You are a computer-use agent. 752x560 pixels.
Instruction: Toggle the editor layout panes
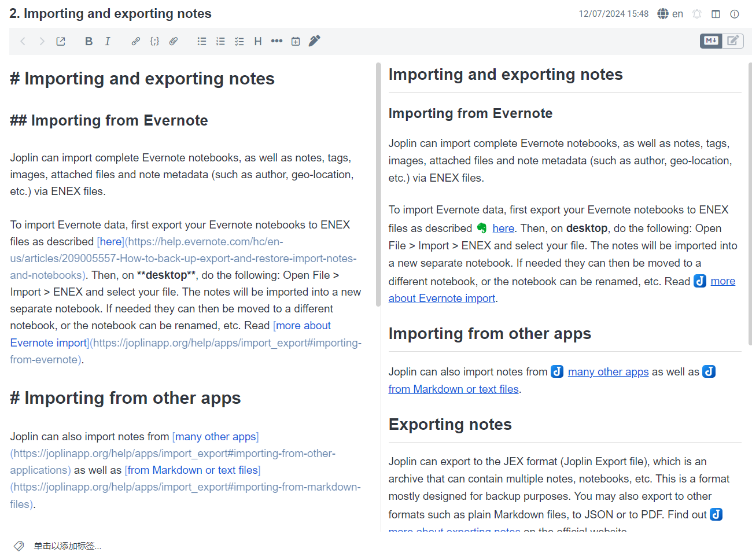point(716,14)
